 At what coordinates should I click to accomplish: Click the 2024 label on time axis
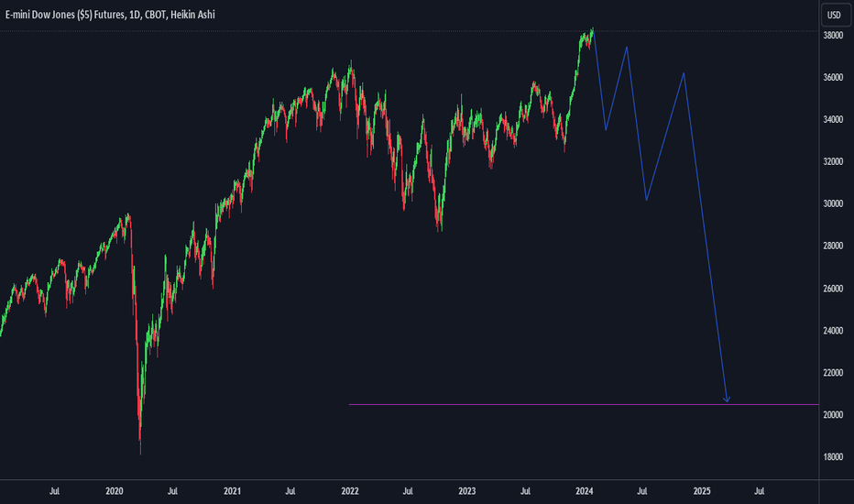[585, 491]
